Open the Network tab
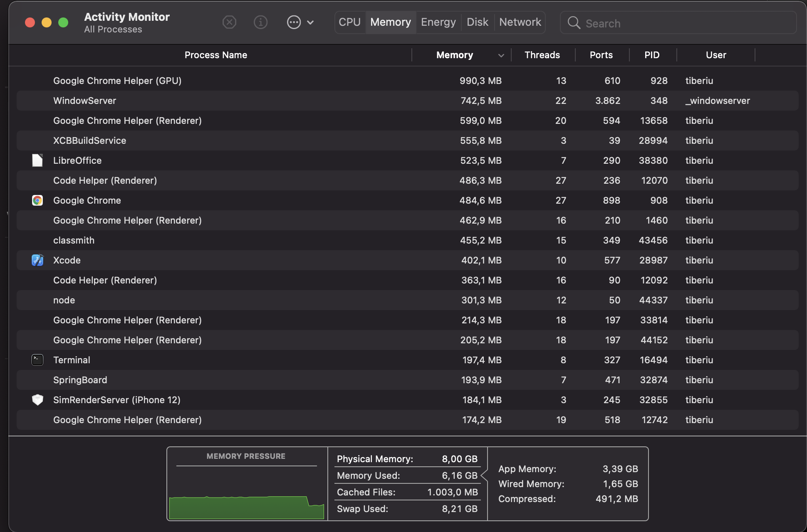The height and width of the screenshot is (532, 807). pyautogui.click(x=520, y=22)
